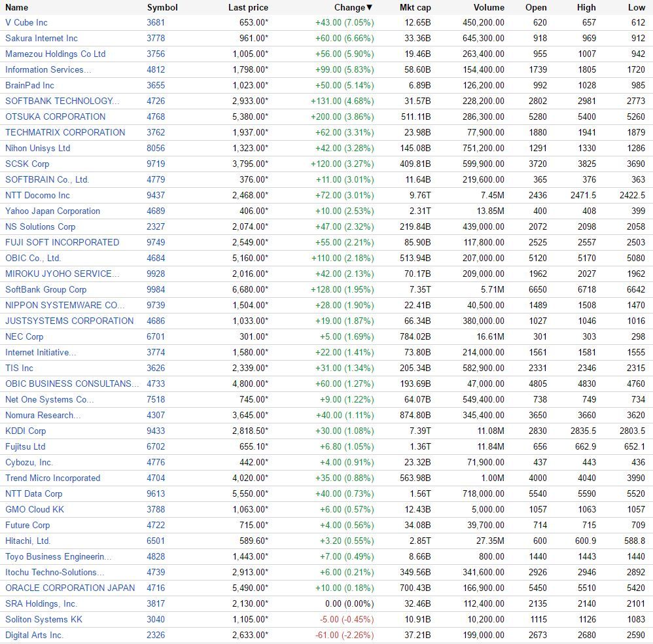This screenshot has height=644, width=653.
Task: Sort by Name column header
Action: tap(16, 7)
